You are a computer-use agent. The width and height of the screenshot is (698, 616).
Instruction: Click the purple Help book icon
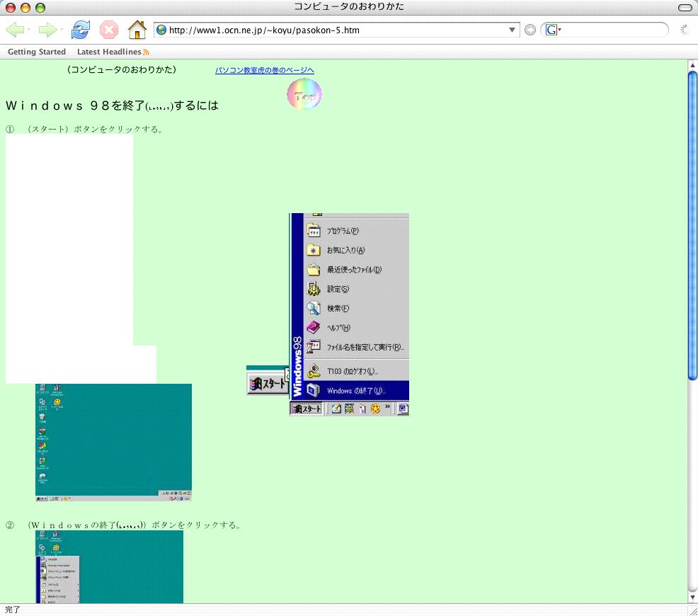[314, 328]
